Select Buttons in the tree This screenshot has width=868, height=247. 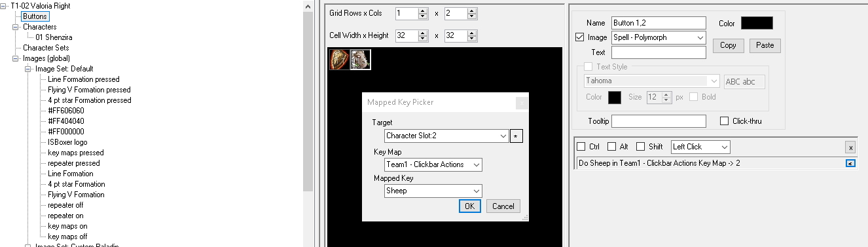35,16
